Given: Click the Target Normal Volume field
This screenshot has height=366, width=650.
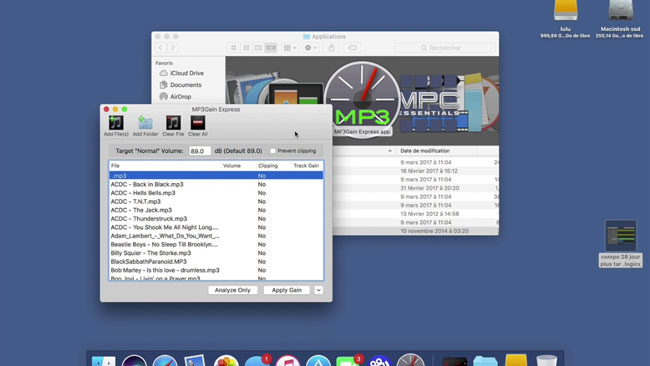Looking at the screenshot, I should [x=200, y=151].
